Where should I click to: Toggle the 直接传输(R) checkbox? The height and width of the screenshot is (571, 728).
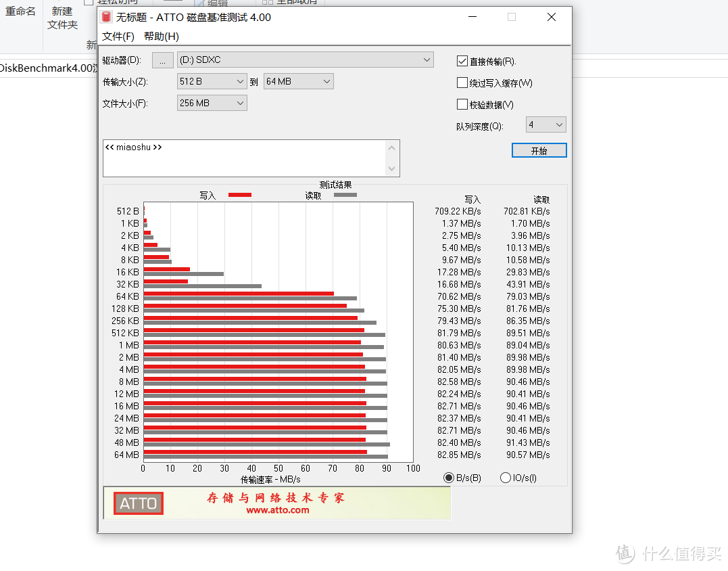tap(462, 61)
